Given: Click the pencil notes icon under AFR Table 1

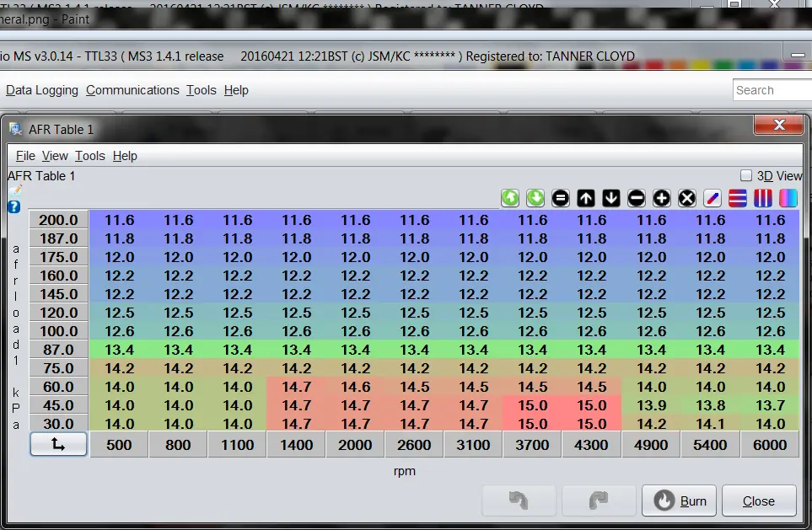Looking at the screenshot, I should [15, 191].
